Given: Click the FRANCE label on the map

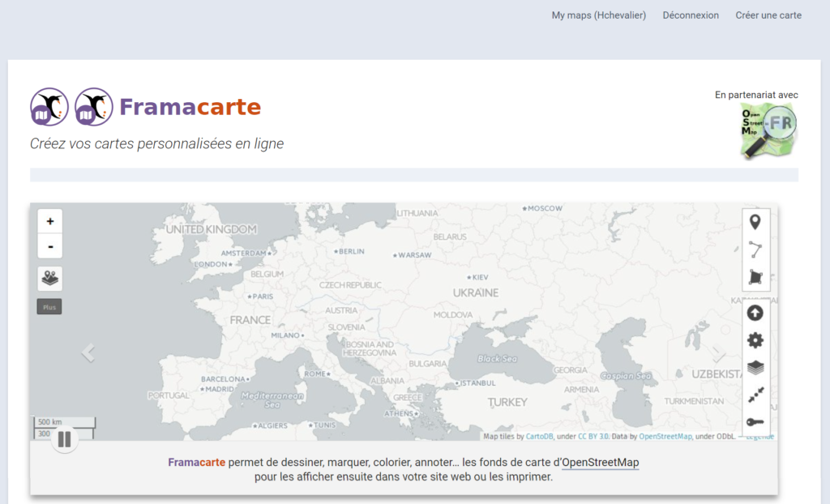Looking at the screenshot, I should pyautogui.click(x=250, y=320).
